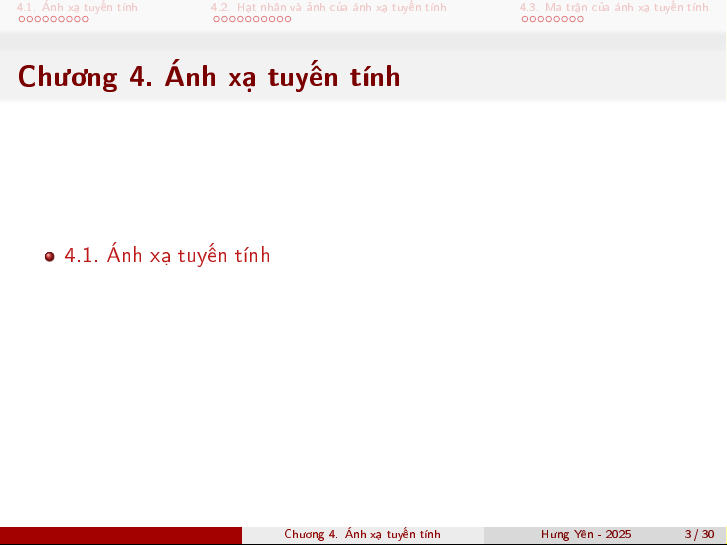
Task: Select second navigation dot under section 4.1
Action: pos(30,19)
